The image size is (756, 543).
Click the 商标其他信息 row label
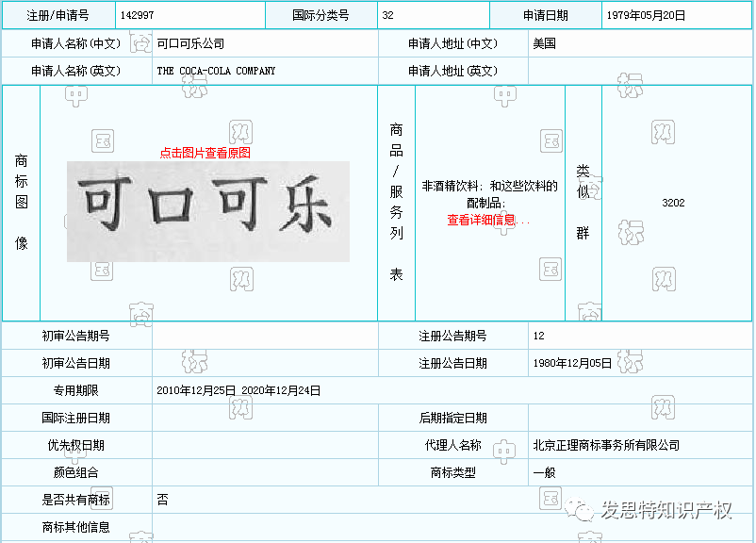point(76,527)
